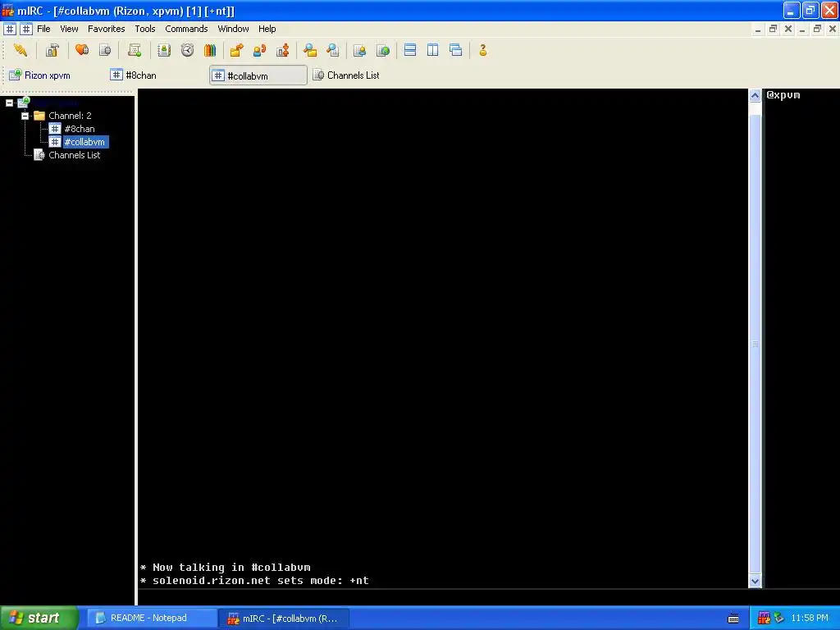Select Channels List in the treebar
840x630 pixels.
[75, 155]
